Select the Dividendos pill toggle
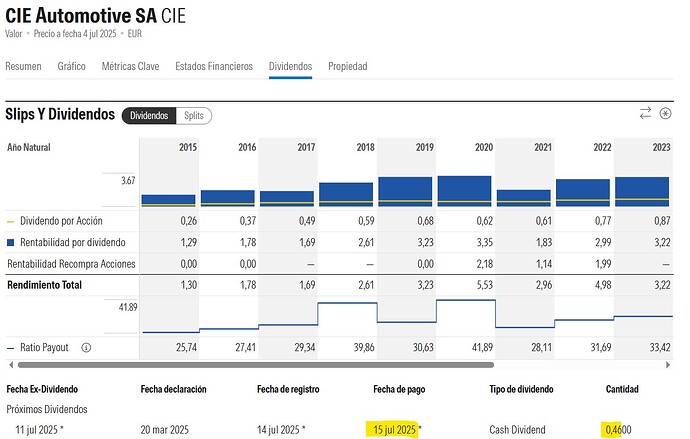This screenshot has width=690, height=439. click(149, 116)
